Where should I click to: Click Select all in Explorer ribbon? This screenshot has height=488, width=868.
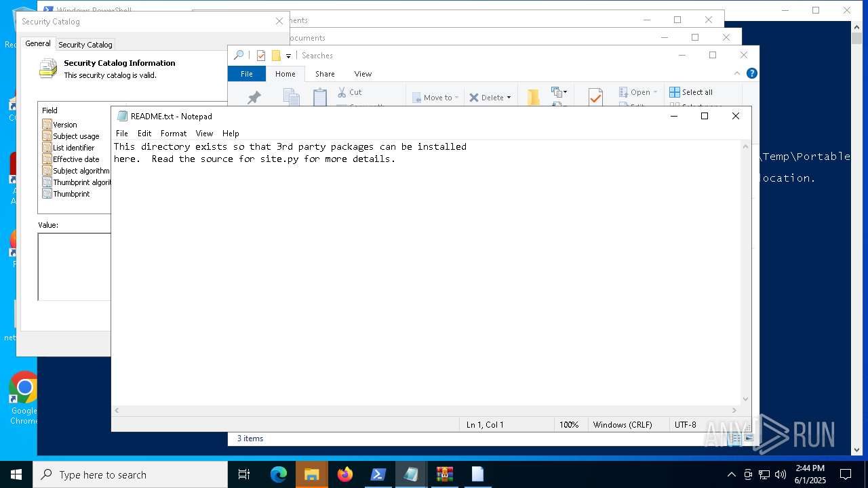coord(690,92)
